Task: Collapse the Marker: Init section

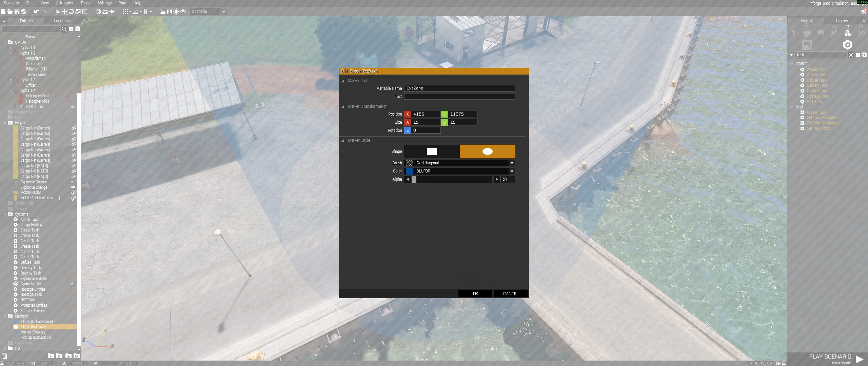Action: click(x=342, y=81)
